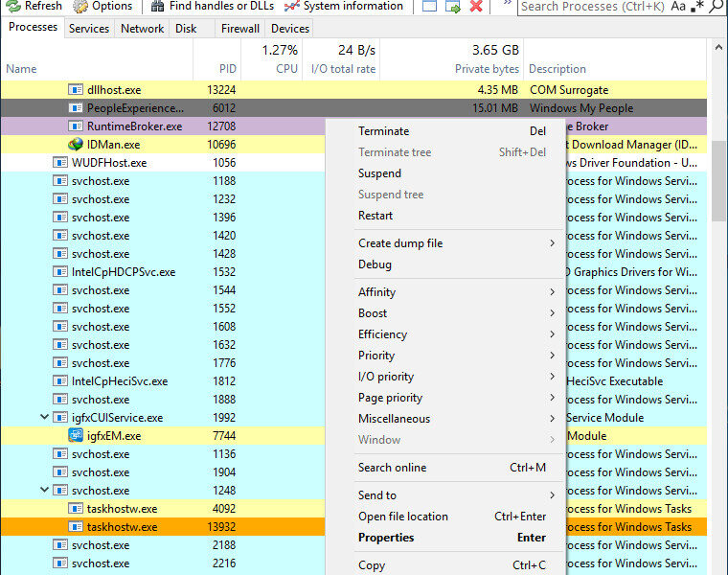Click the find window toolbar icon
This screenshot has width=728, height=575.
click(x=429, y=6)
